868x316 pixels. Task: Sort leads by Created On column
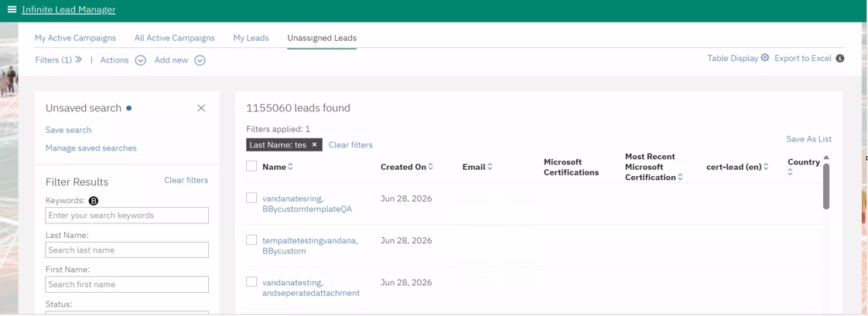[x=431, y=167]
